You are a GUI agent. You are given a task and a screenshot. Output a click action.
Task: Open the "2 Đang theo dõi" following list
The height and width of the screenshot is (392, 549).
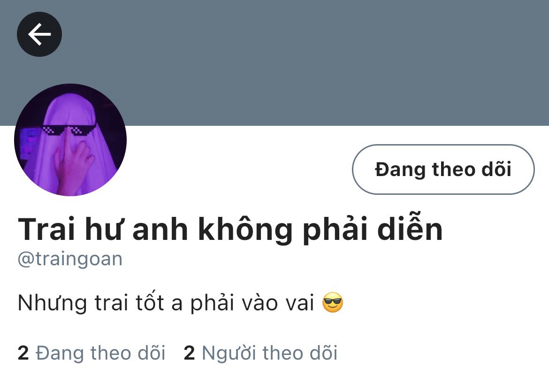tap(91, 353)
